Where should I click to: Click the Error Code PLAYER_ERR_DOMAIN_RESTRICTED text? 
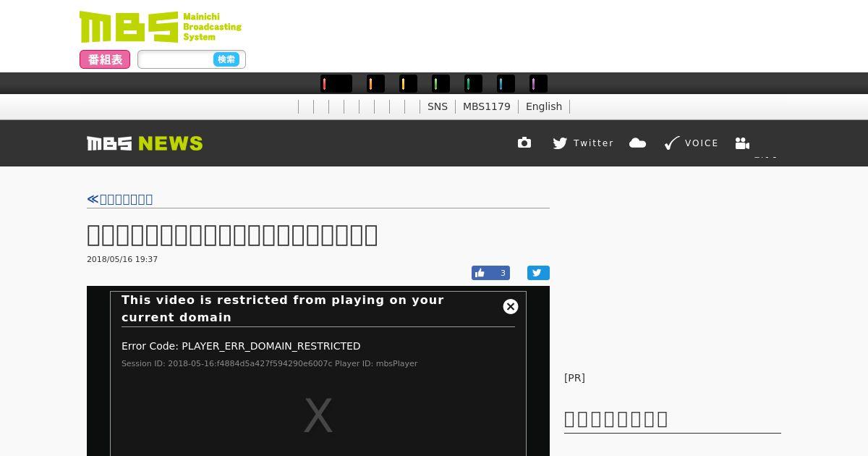(241, 346)
